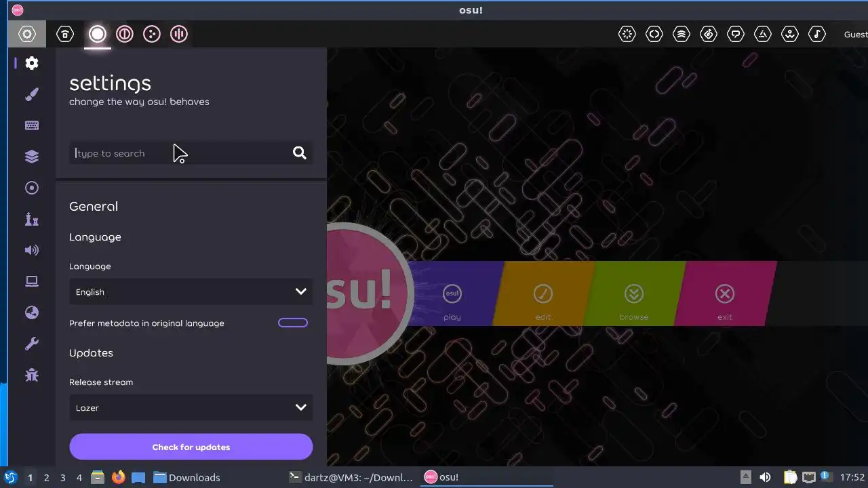Select the osu!taiko ruleset icon
Screen dimensions: 868x488
pyautogui.click(x=125, y=34)
